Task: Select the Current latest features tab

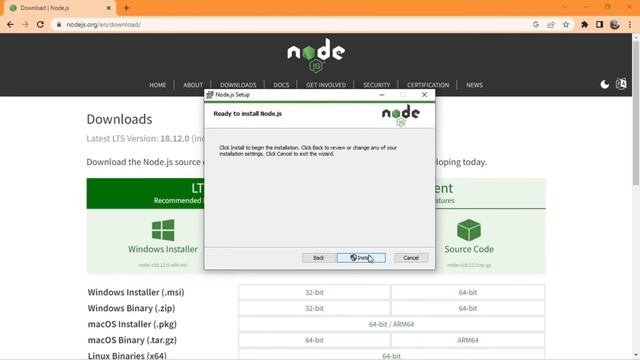Action: 490,193
